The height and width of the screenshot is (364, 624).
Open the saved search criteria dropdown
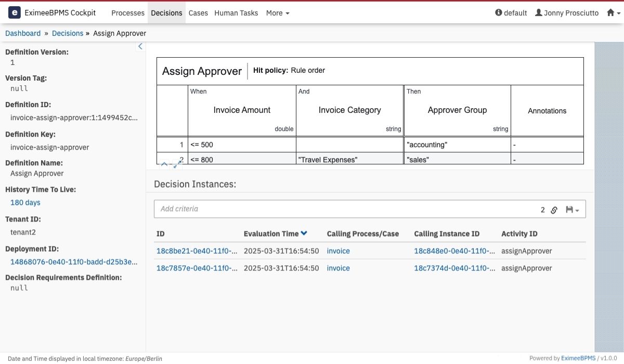[572, 210]
